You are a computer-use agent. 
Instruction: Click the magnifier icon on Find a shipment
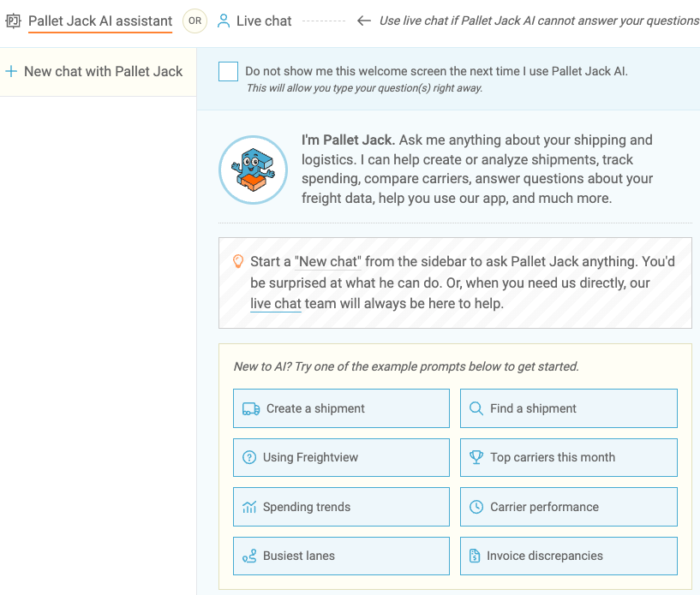476,408
